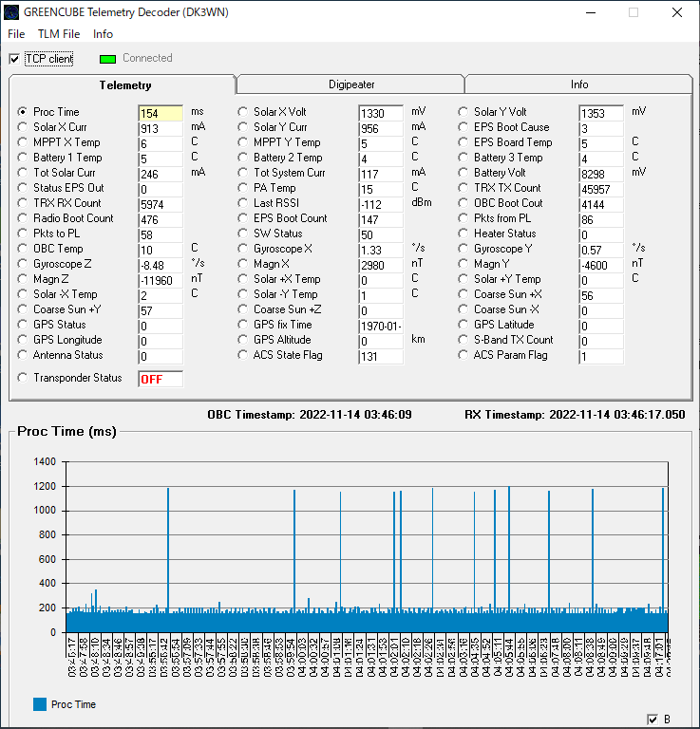Close the GREENCUBE Telemetry Decoder window
Screen dimensions: 700x729
click(677, 12)
